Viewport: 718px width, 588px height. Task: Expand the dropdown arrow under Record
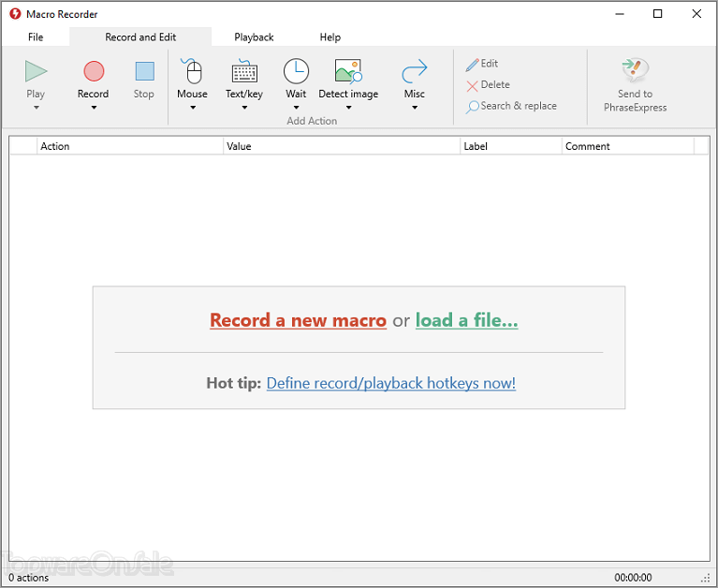[94, 108]
